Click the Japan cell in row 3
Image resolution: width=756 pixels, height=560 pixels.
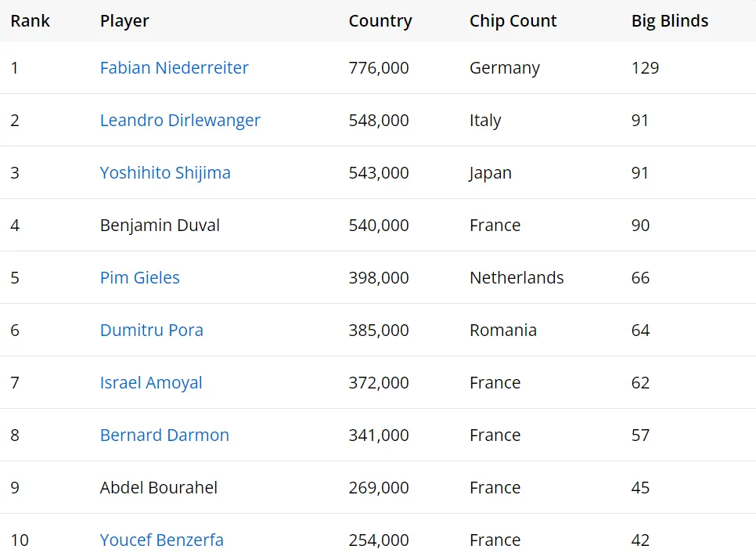(490, 173)
